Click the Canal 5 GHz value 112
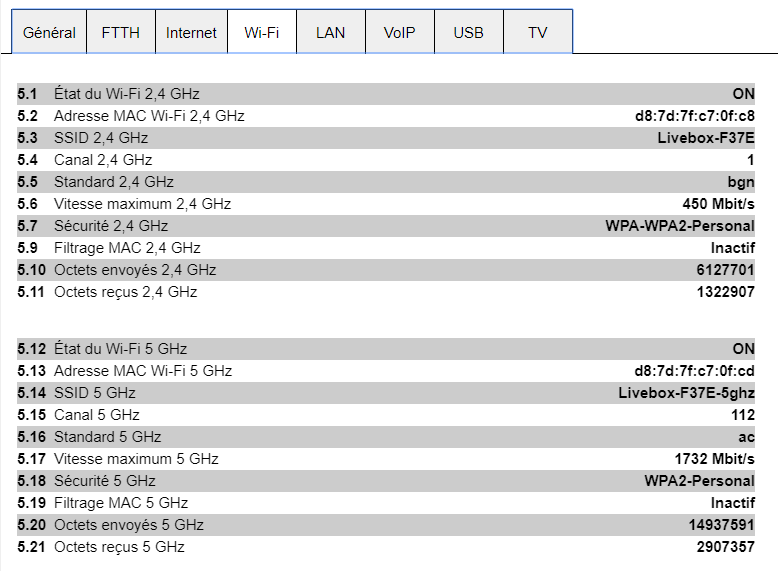778x571 pixels. (x=742, y=415)
